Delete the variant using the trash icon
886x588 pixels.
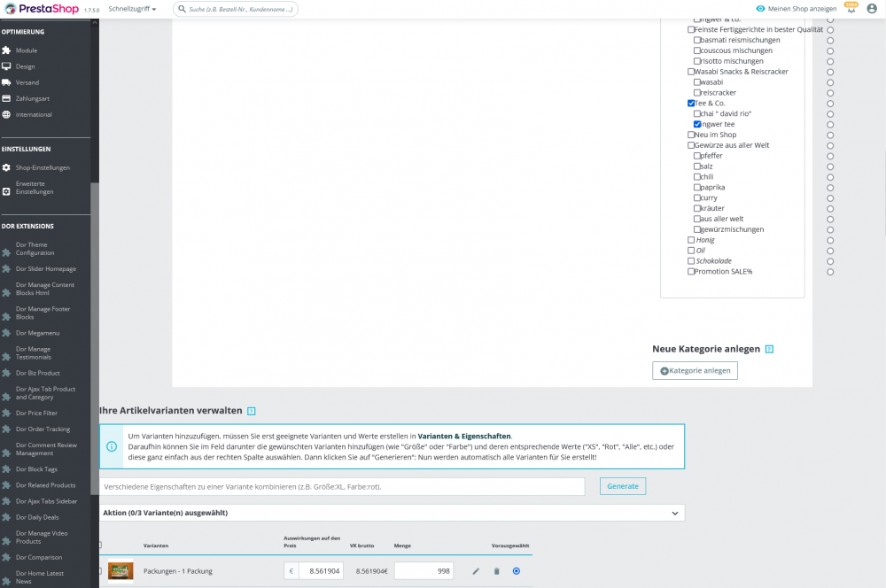496,571
